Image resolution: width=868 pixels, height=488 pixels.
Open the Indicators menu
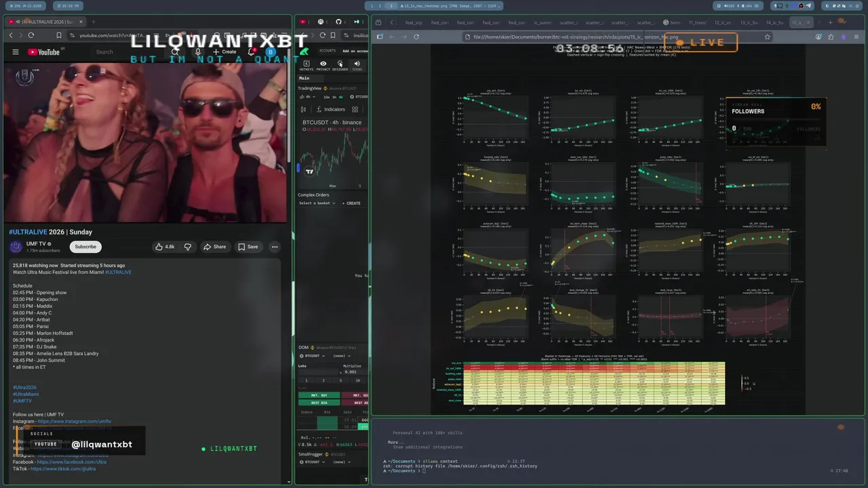pyautogui.click(x=330, y=109)
